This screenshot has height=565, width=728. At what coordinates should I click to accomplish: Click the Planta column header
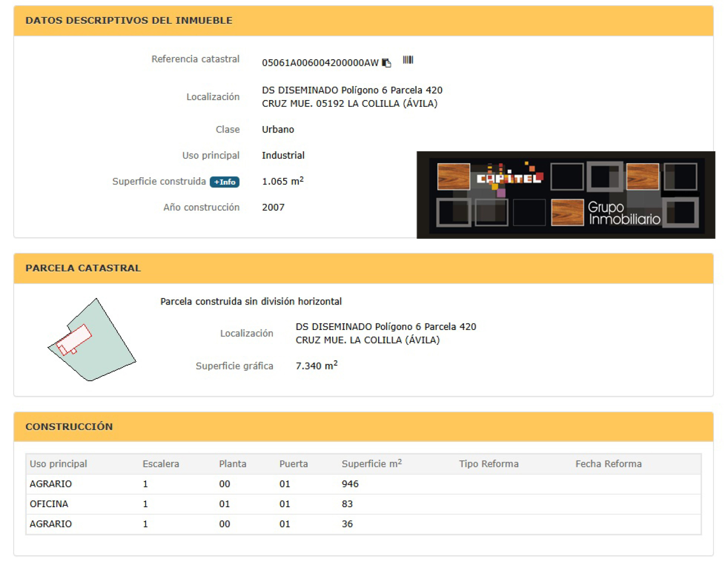(232, 464)
